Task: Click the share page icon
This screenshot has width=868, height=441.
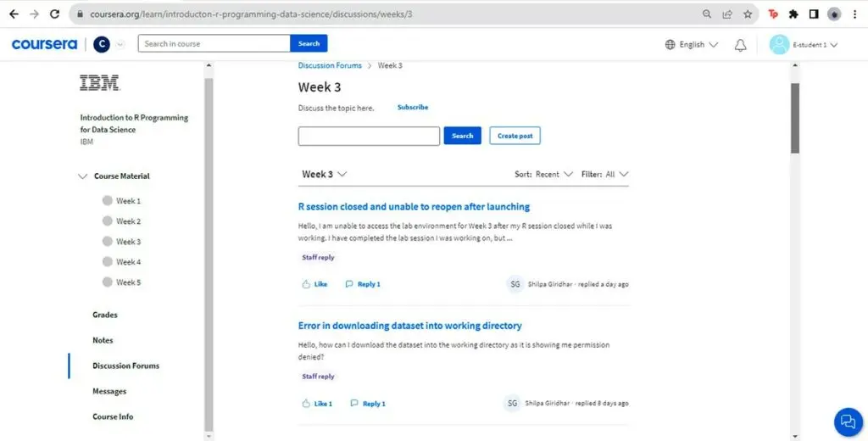Action: [x=727, y=14]
